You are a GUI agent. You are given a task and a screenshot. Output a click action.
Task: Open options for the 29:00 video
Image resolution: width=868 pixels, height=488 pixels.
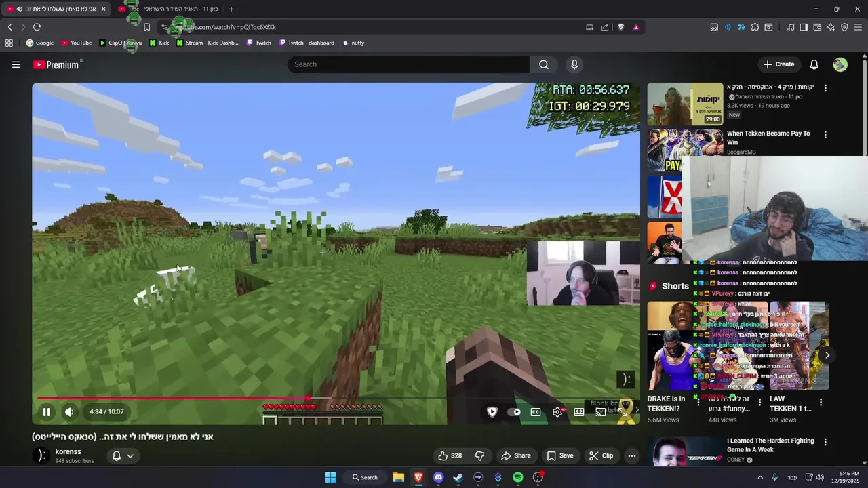coord(825,88)
